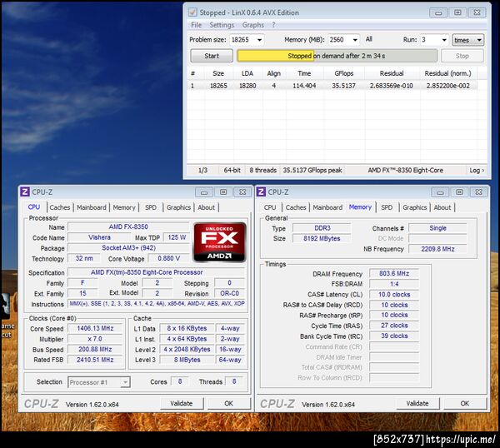Click the GFlops column header in the results table
The height and width of the screenshot is (448, 500).
343,73
